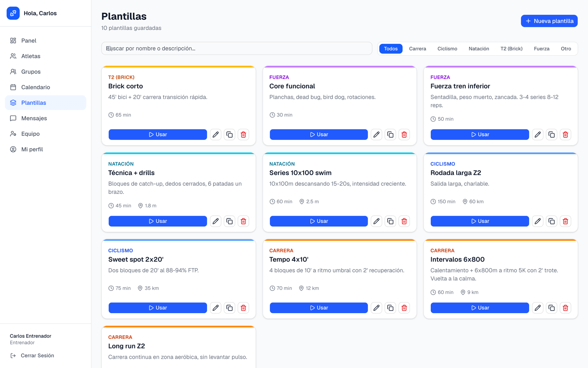The height and width of the screenshot is (368, 588).
Task: Duplicate the Fuerza tren inferior template
Action: (x=552, y=135)
